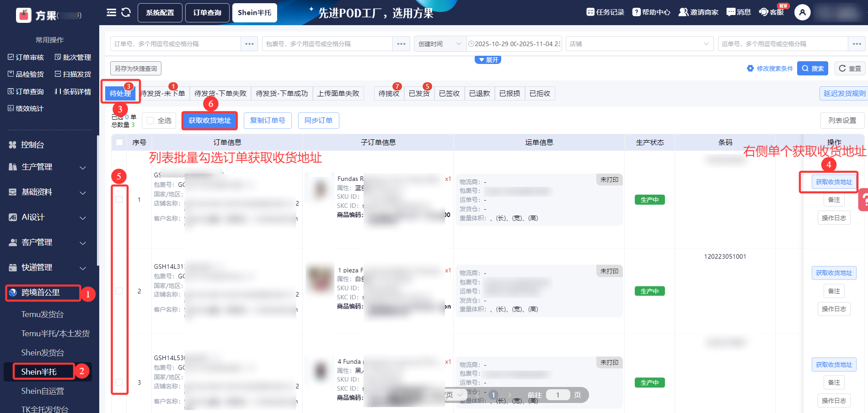Click 获取收货地址 for order row 2

pyautogui.click(x=834, y=273)
